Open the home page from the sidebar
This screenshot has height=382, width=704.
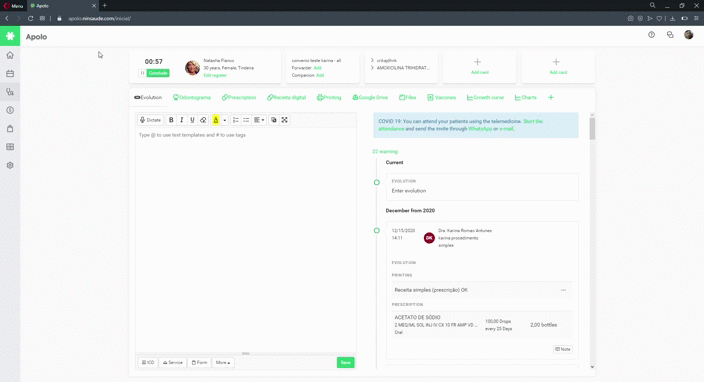10,55
